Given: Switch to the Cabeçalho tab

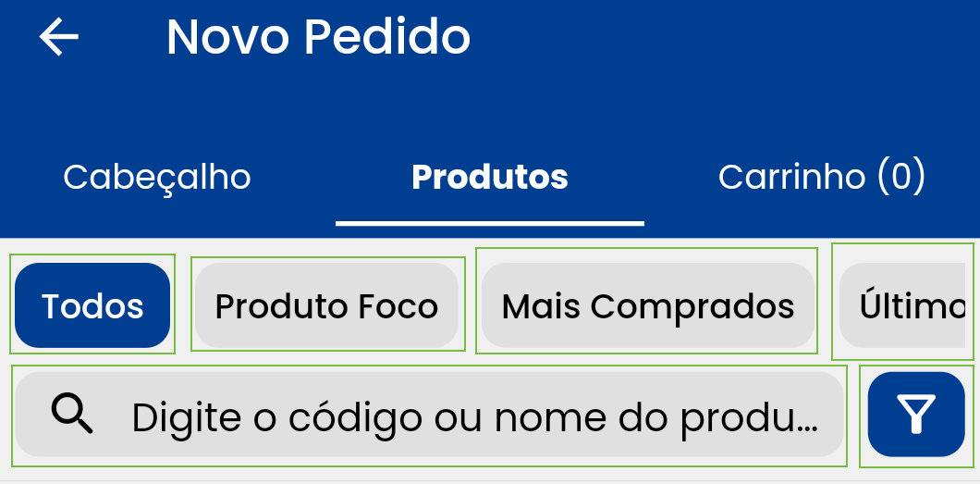Looking at the screenshot, I should coord(157,177).
